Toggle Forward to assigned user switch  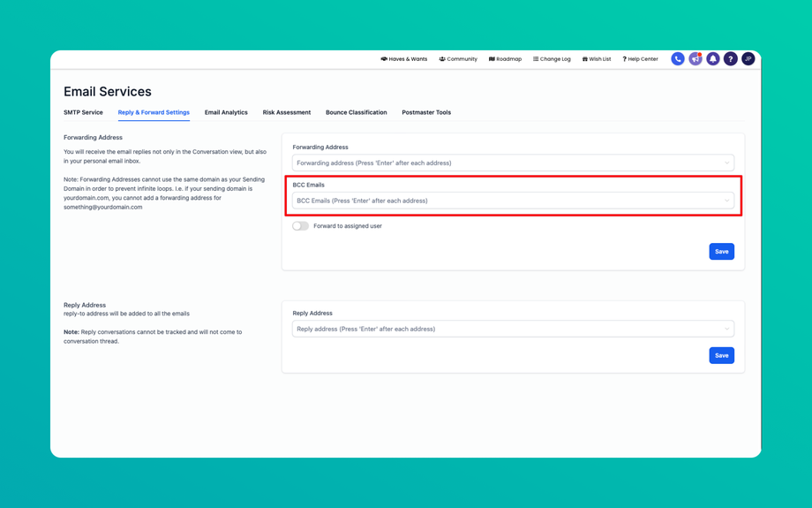coord(300,226)
